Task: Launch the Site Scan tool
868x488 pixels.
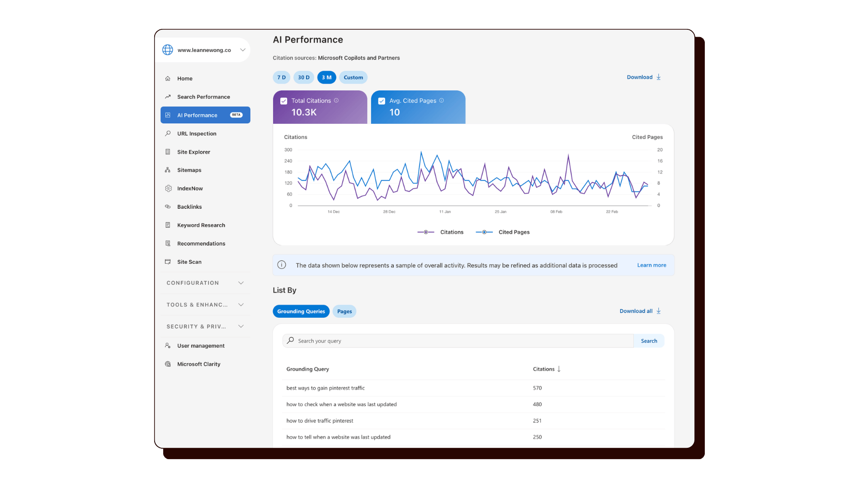Action: click(189, 262)
